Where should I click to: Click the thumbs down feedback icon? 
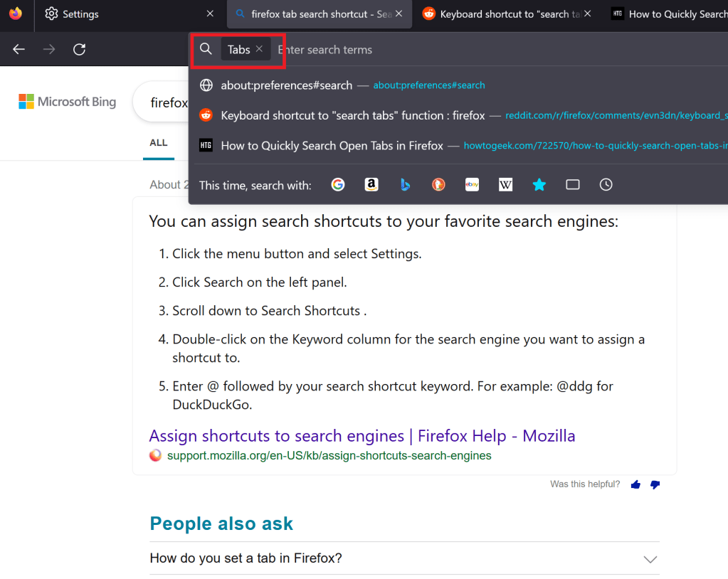pyautogui.click(x=655, y=484)
